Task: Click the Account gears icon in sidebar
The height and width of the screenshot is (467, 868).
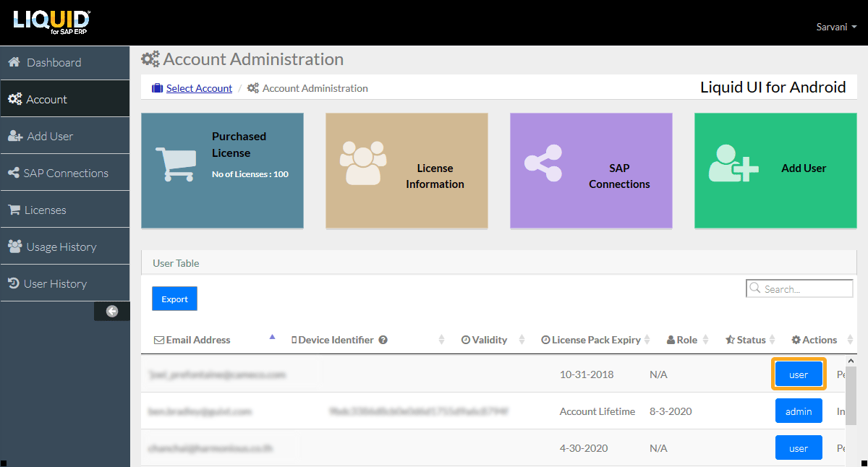Action: click(x=14, y=99)
